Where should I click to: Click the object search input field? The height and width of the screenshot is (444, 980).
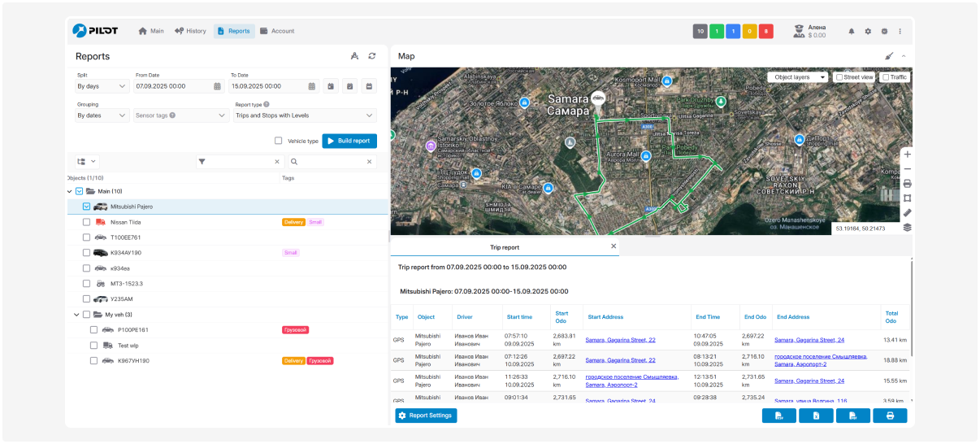coord(329,162)
